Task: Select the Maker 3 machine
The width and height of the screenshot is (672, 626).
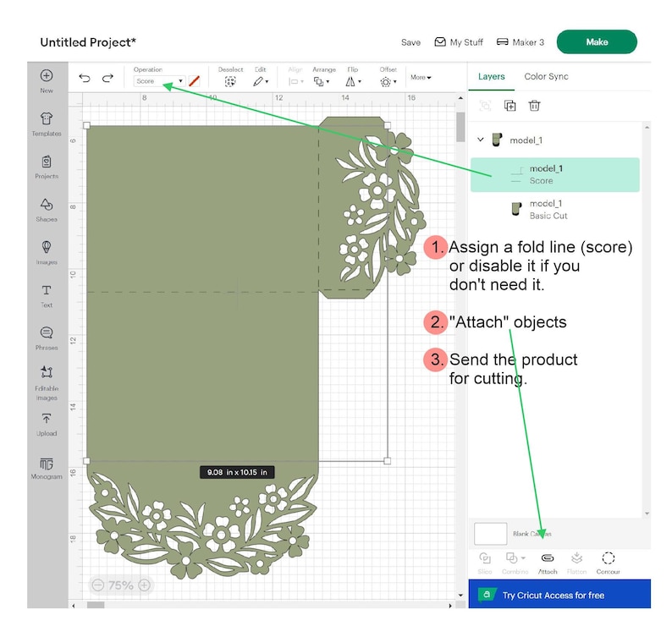Action: (x=521, y=42)
